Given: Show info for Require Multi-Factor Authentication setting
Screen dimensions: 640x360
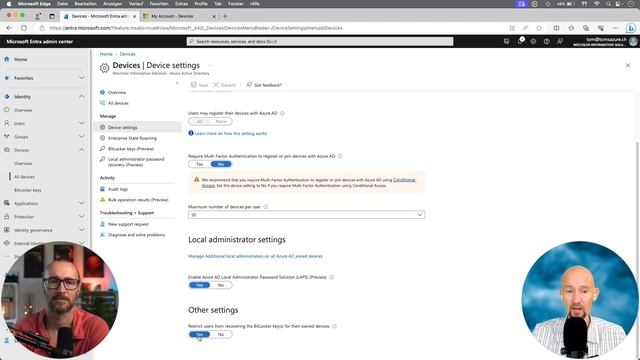Looking at the screenshot, I should tap(340, 156).
